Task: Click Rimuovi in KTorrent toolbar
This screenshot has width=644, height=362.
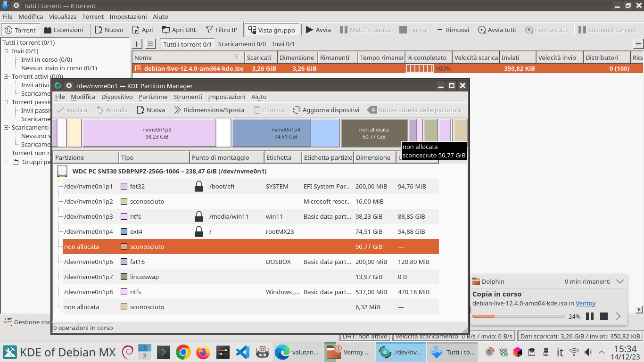Action: click(452, 30)
